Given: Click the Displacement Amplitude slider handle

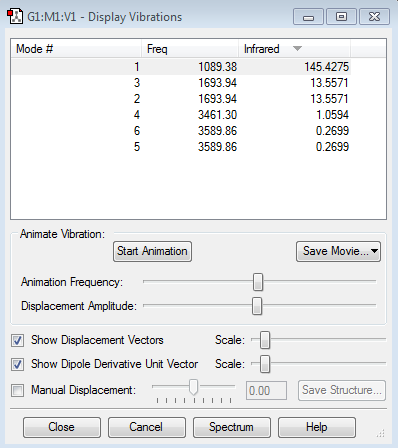Looking at the screenshot, I should coord(257,306).
